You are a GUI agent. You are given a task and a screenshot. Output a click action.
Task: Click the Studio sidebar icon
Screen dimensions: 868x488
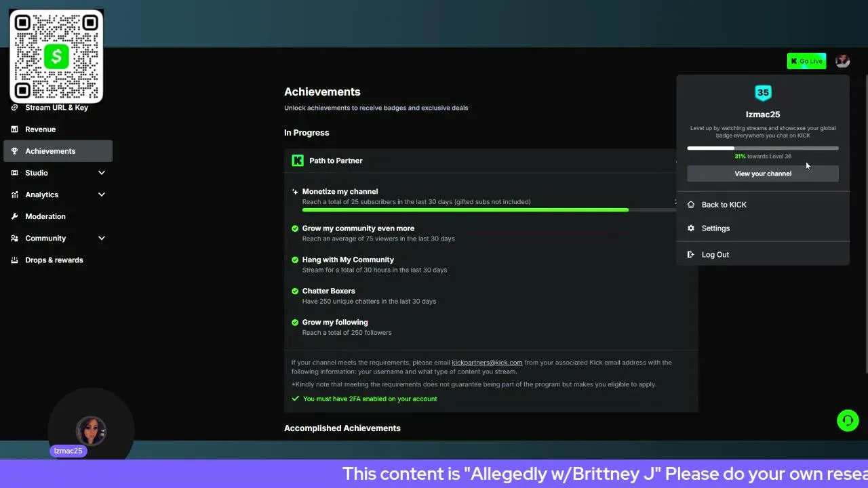point(15,173)
